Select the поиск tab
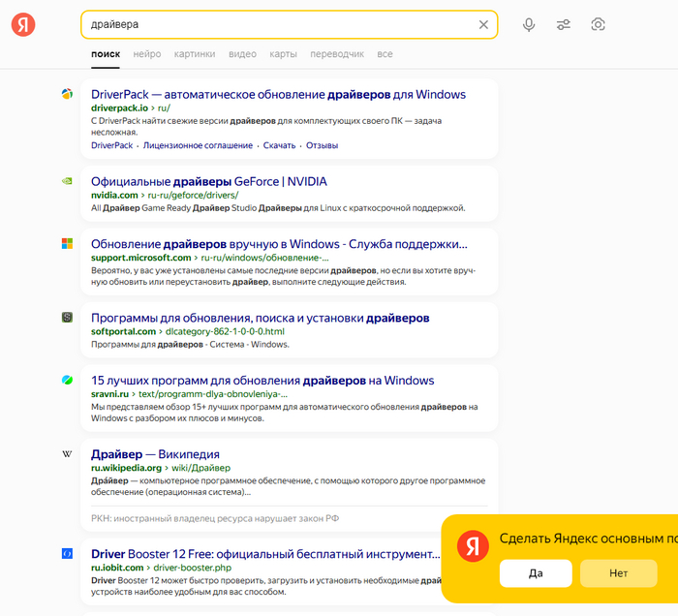678x616 pixels. [106, 54]
